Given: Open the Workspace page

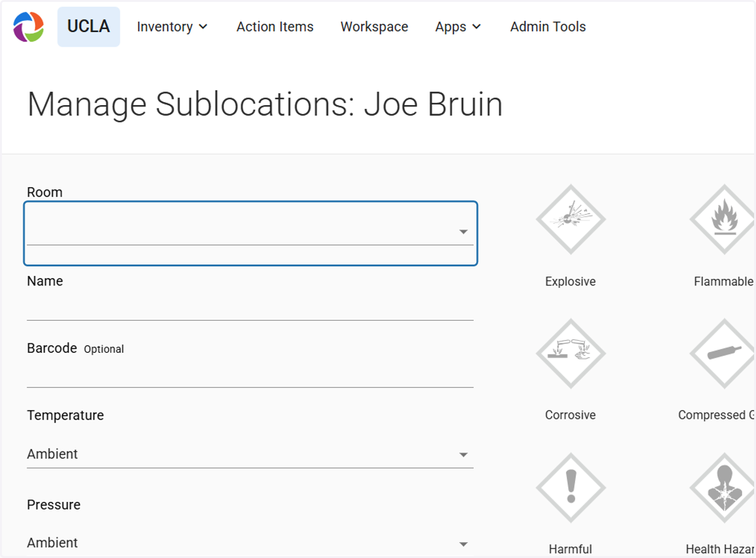Looking at the screenshot, I should pyautogui.click(x=374, y=26).
